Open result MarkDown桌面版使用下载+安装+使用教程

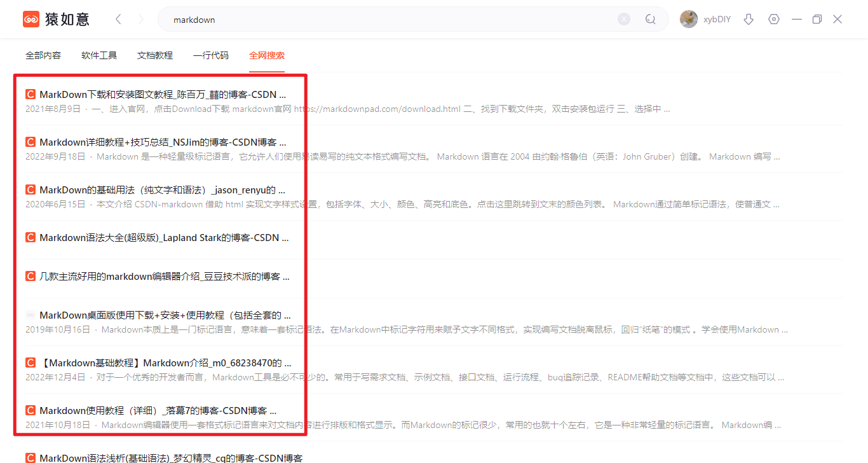(165, 315)
